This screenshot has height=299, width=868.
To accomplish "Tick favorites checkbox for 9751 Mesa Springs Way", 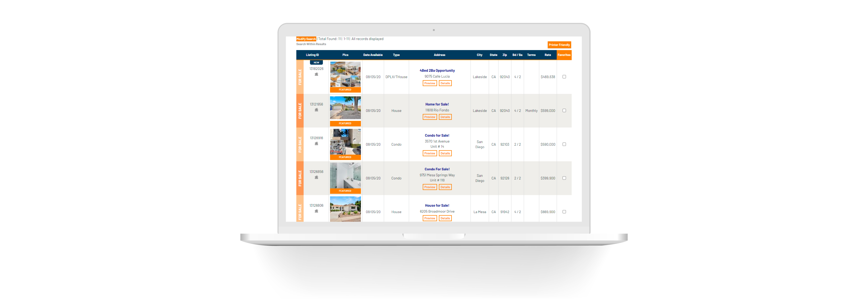I will [x=564, y=178].
